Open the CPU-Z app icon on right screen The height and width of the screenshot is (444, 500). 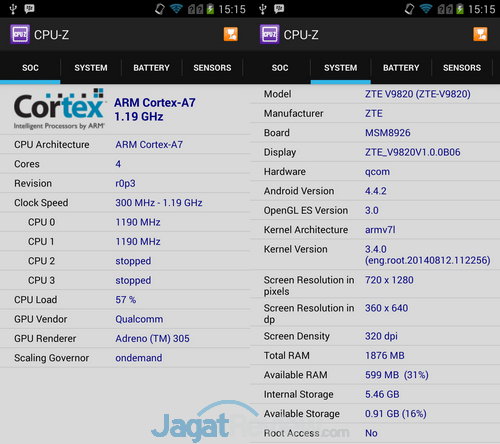(270, 34)
